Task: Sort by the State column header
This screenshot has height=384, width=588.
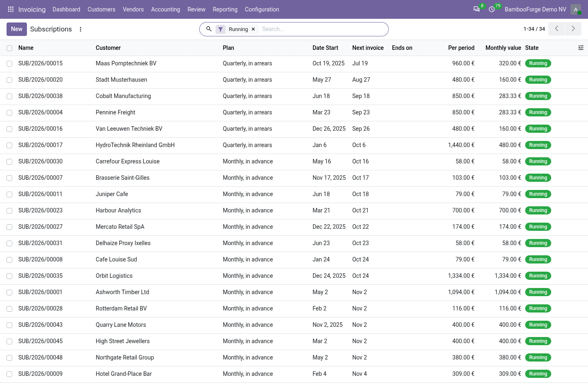Action: [532, 48]
